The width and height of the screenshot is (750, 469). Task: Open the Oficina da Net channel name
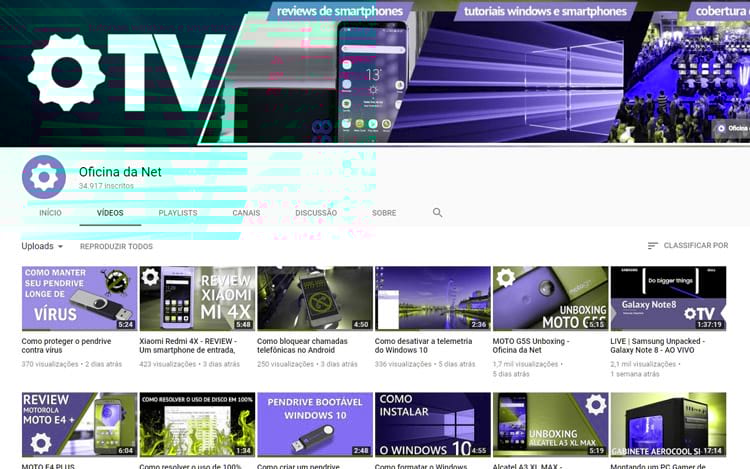coord(120,172)
